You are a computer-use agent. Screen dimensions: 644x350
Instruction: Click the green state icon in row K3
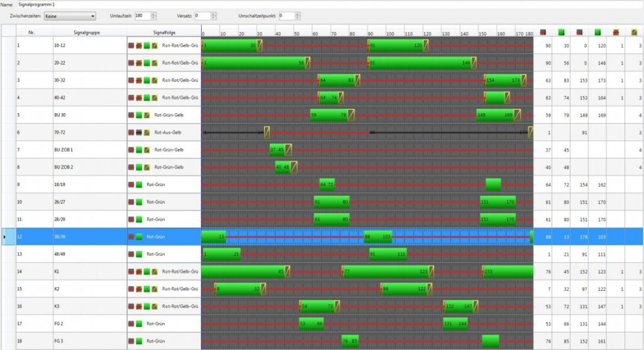click(x=147, y=306)
